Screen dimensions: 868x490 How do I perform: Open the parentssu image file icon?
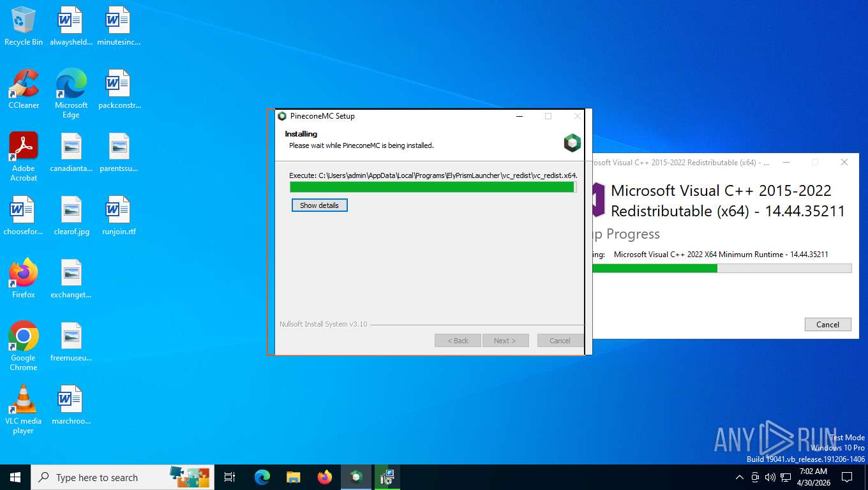pyautogui.click(x=119, y=152)
